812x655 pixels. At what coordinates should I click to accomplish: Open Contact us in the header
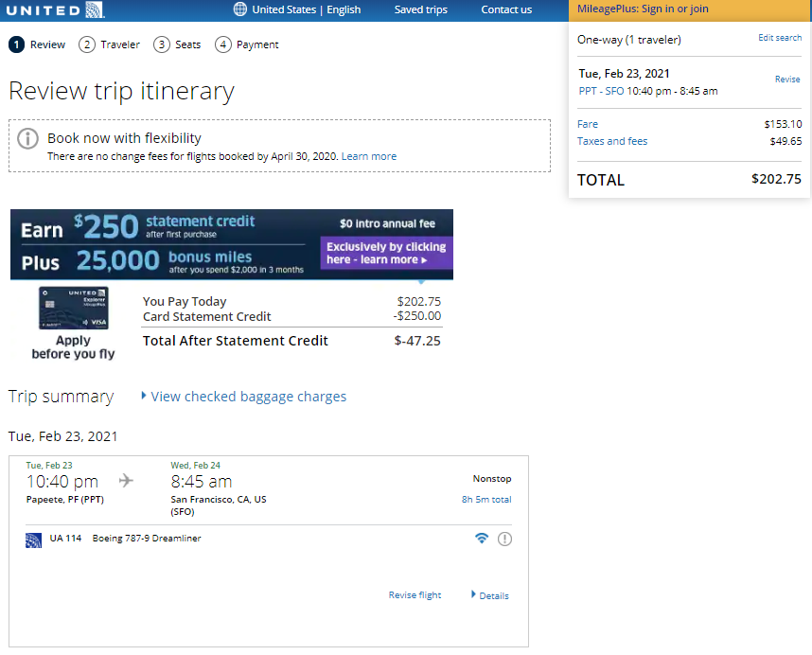tap(506, 9)
